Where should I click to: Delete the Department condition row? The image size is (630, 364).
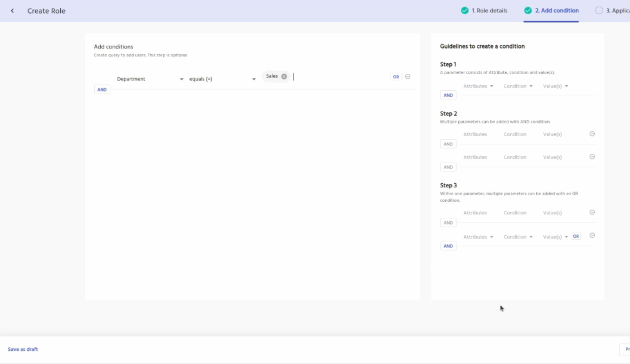408,77
